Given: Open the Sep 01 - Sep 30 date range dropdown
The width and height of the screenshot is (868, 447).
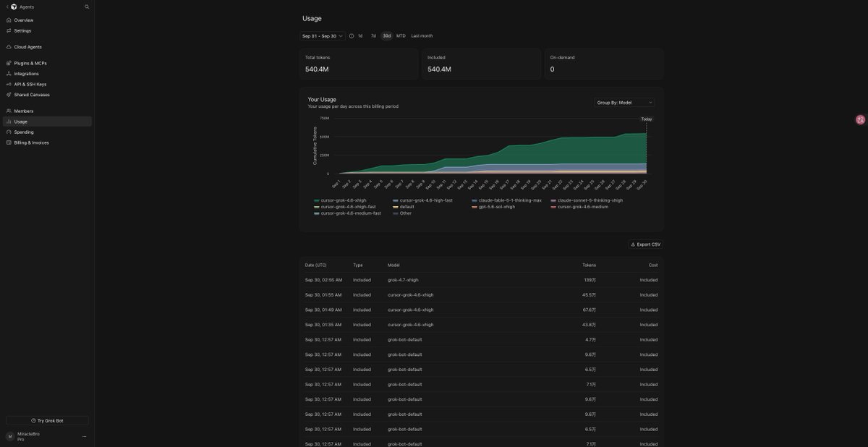Looking at the screenshot, I should 323,35.
